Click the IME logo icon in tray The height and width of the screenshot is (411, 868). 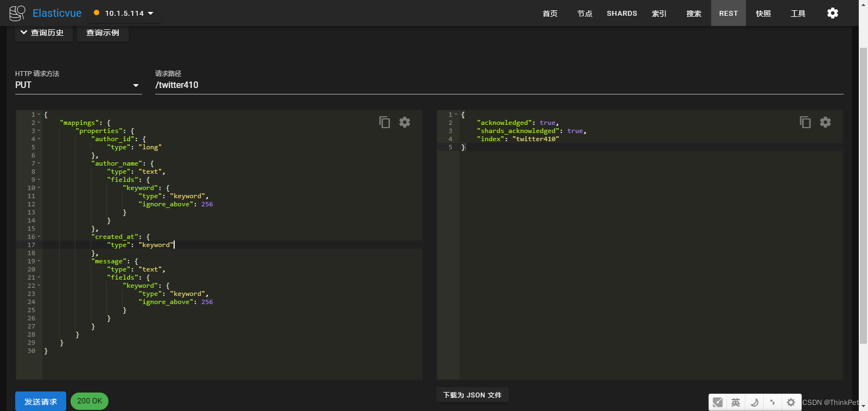point(718,402)
